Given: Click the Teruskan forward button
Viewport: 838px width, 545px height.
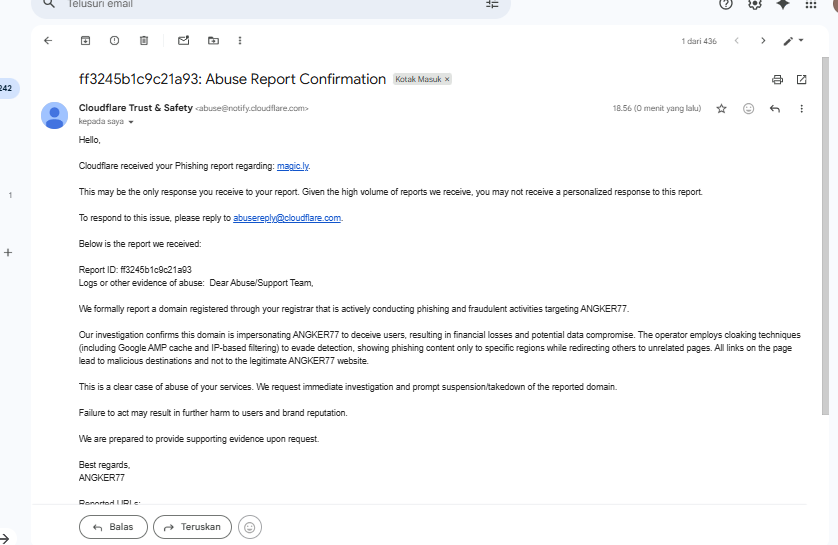Looking at the screenshot, I should pos(192,527).
